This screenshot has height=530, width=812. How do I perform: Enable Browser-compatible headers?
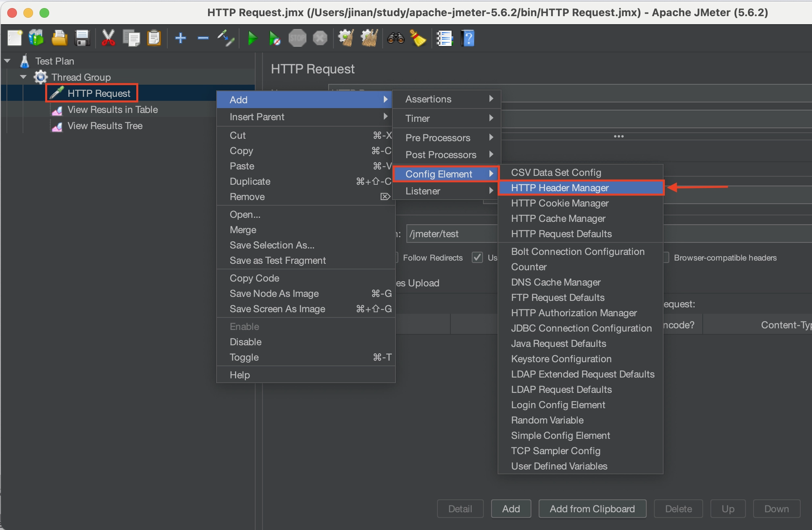pyautogui.click(x=665, y=257)
